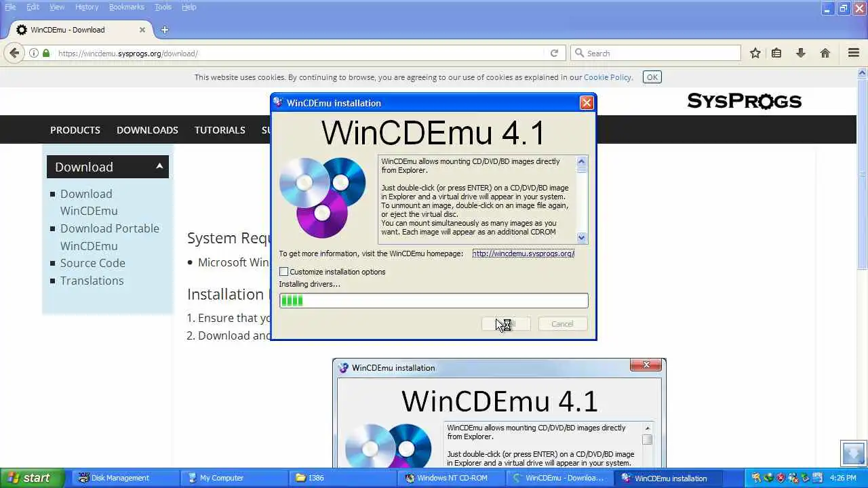Switch to WinCDEmu - Download browser taskbar item

point(559,478)
